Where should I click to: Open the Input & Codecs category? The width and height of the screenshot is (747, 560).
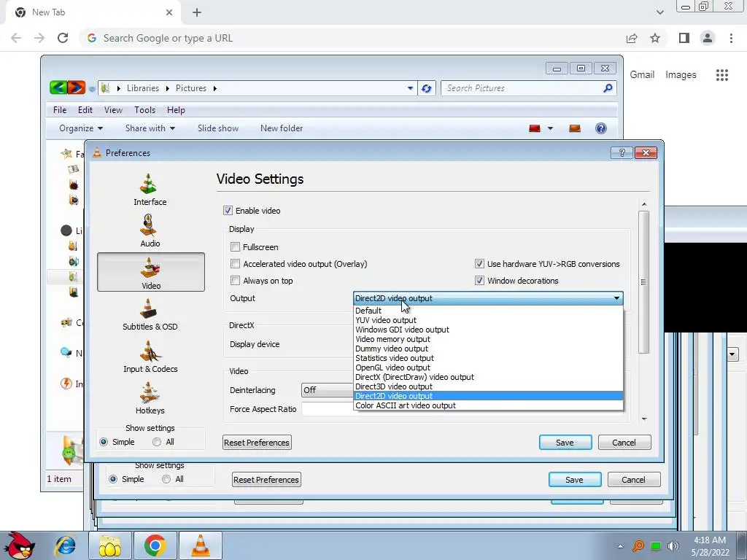(150, 357)
